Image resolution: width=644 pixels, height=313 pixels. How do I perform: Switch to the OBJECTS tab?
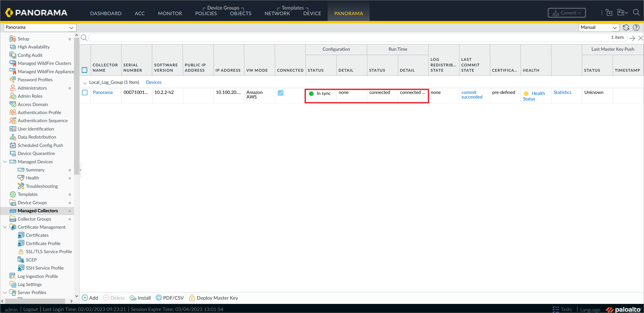point(241,13)
